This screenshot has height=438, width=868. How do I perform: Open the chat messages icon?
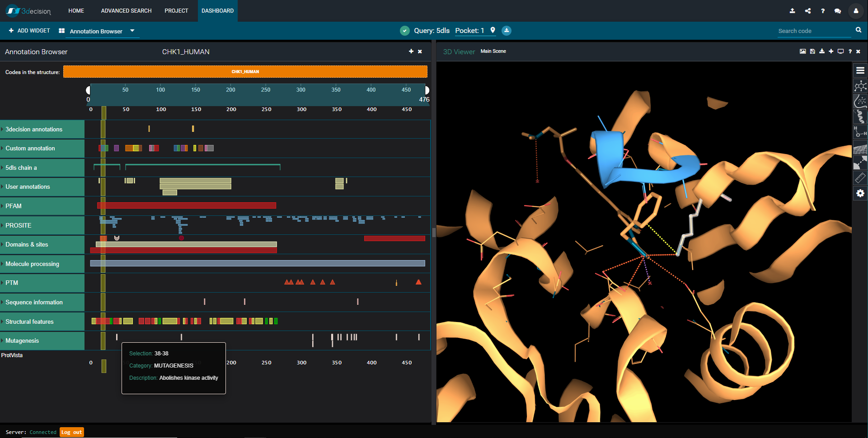coord(838,11)
